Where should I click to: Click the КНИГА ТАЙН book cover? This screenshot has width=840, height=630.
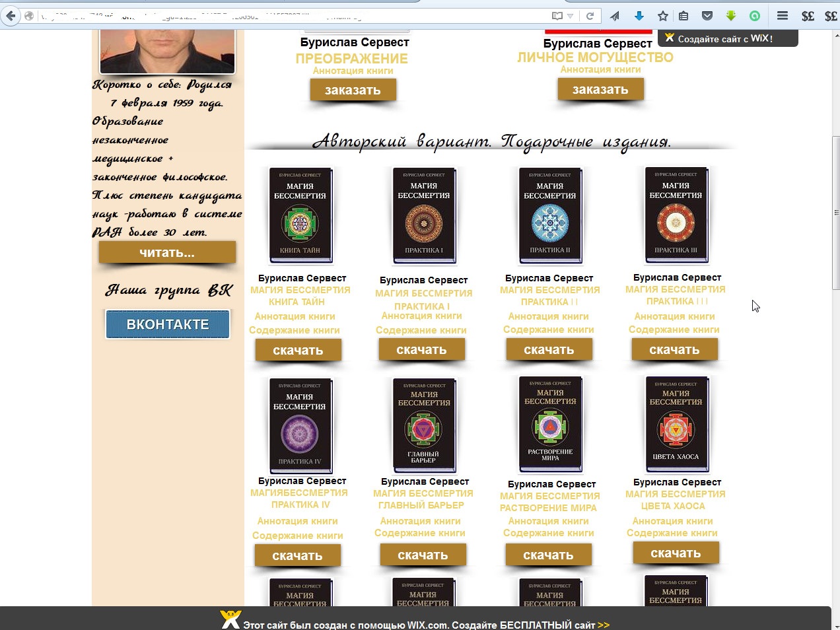(x=300, y=215)
